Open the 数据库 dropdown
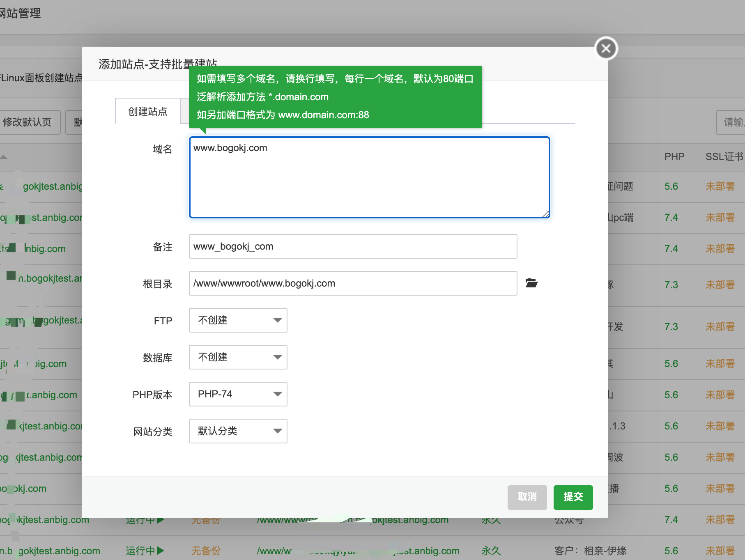The width and height of the screenshot is (745, 560). pos(238,357)
